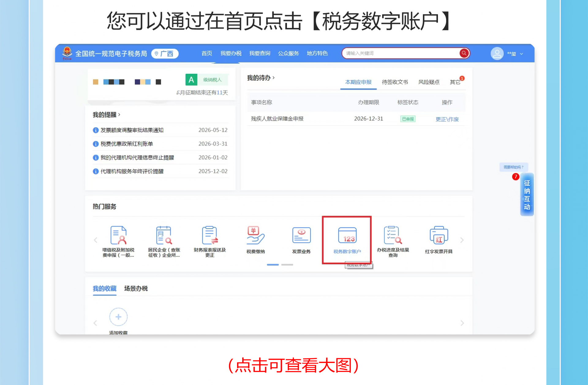Switch to the 场景办税 tab
The image size is (588, 385).
(x=136, y=288)
